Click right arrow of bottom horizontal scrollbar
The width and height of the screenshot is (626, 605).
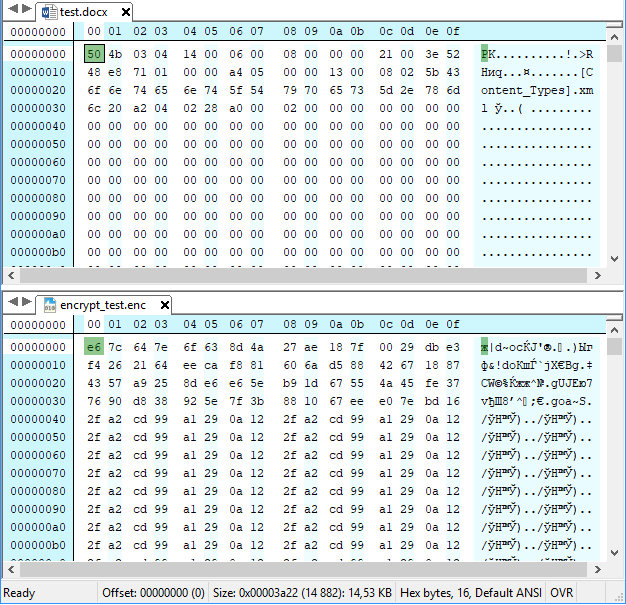tap(598, 569)
